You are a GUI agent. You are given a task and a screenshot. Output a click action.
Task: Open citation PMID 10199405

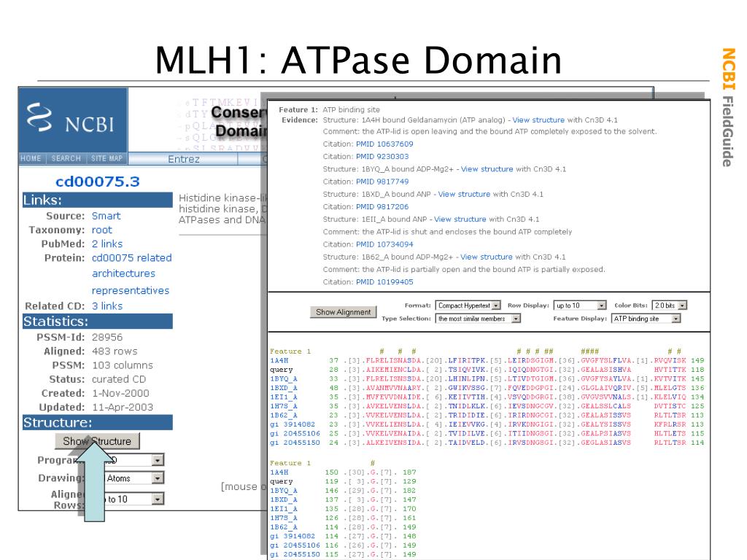pos(384,282)
